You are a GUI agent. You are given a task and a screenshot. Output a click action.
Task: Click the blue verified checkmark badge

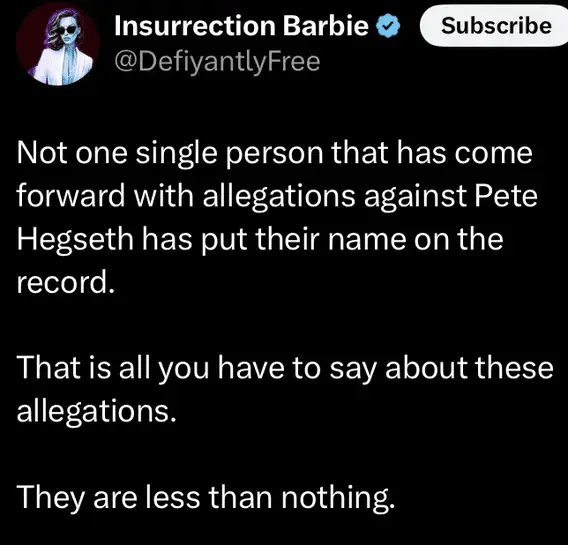(x=389, y=26)
